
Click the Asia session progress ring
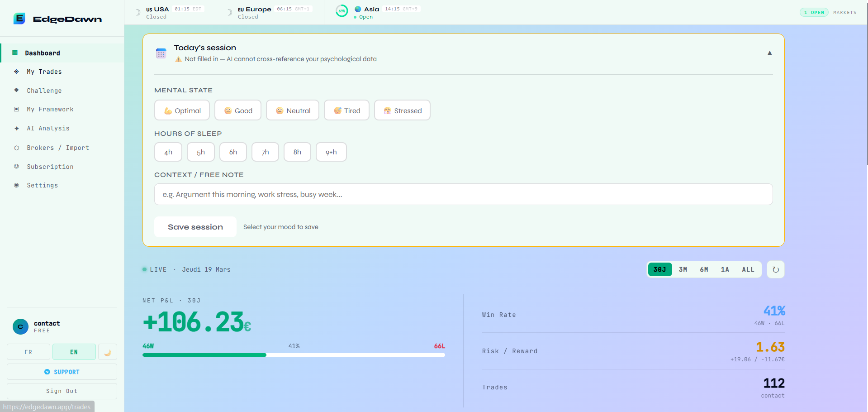point(342,11)
